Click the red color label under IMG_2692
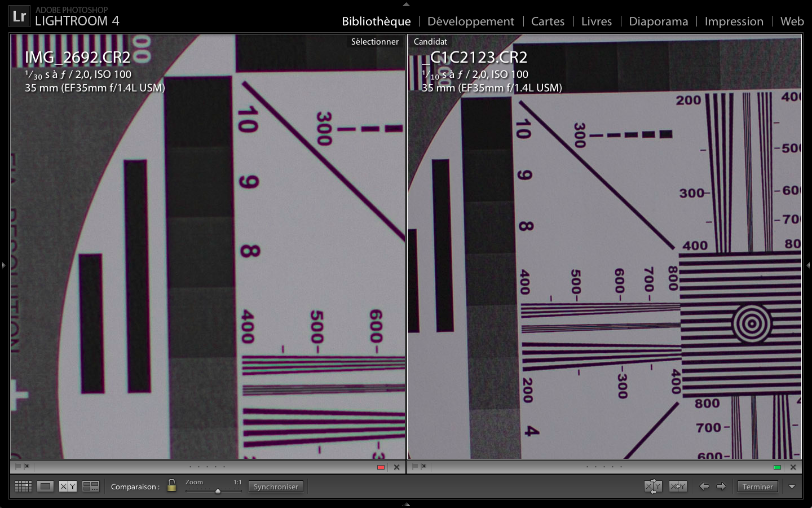The height and width of the screenshot is (508, 812). tap(381, 467)
